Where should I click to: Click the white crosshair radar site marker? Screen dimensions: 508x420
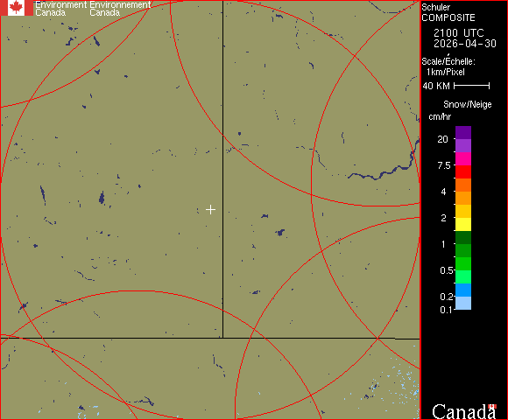click(x=210, y=210)
